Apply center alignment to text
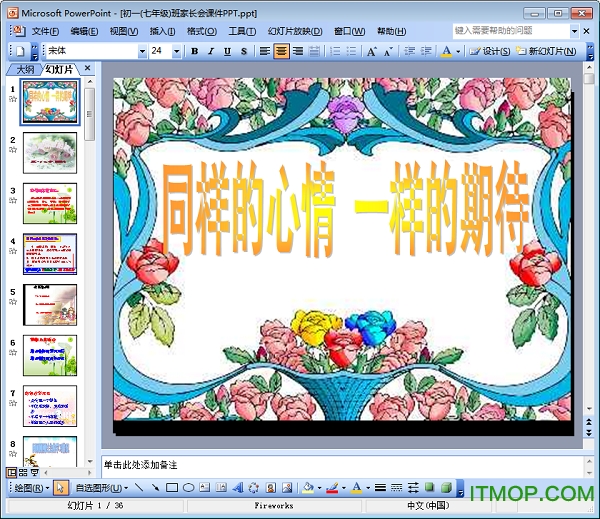600x519 pixels. coord(282,51)
